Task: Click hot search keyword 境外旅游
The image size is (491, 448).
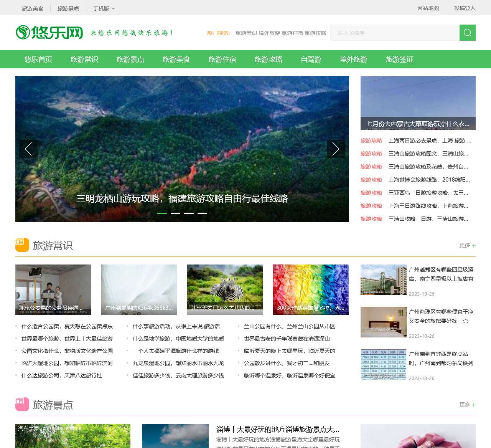Action: pyautogui.click(x=269, y=33)
